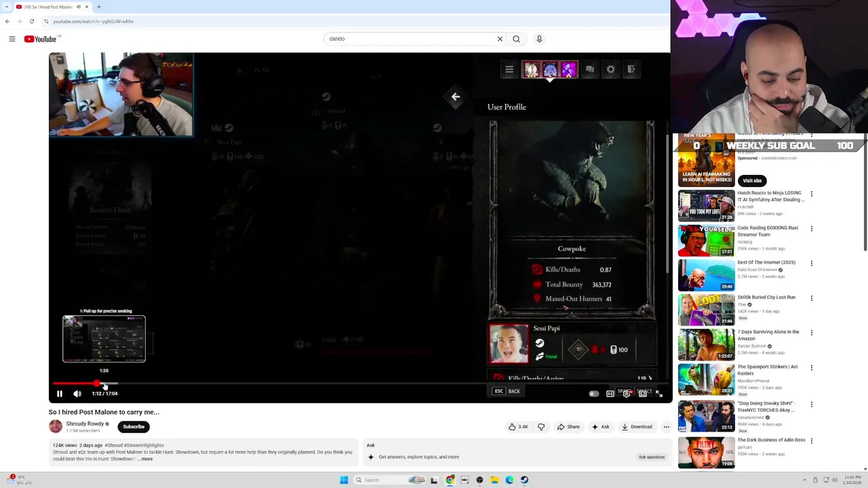Click the 7 Days Surviving Alone title
The height and width of the screenshot is (488, 868).
coord(768,335)
